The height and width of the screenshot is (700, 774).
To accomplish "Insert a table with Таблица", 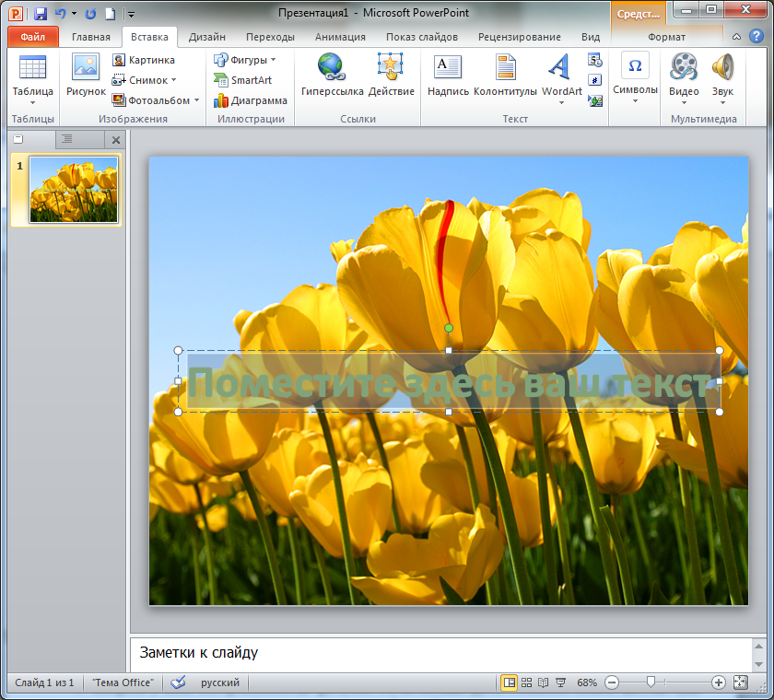I will click(32, 79).
